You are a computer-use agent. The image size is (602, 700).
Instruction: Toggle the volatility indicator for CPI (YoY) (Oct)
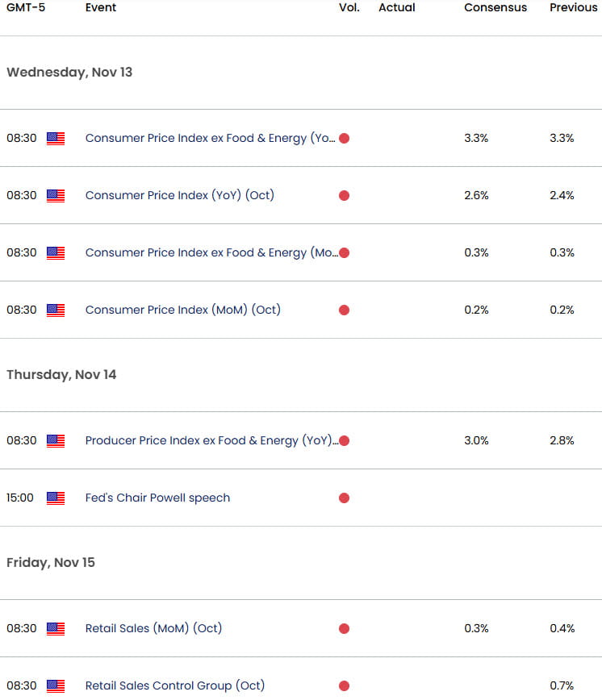point(344,195)
